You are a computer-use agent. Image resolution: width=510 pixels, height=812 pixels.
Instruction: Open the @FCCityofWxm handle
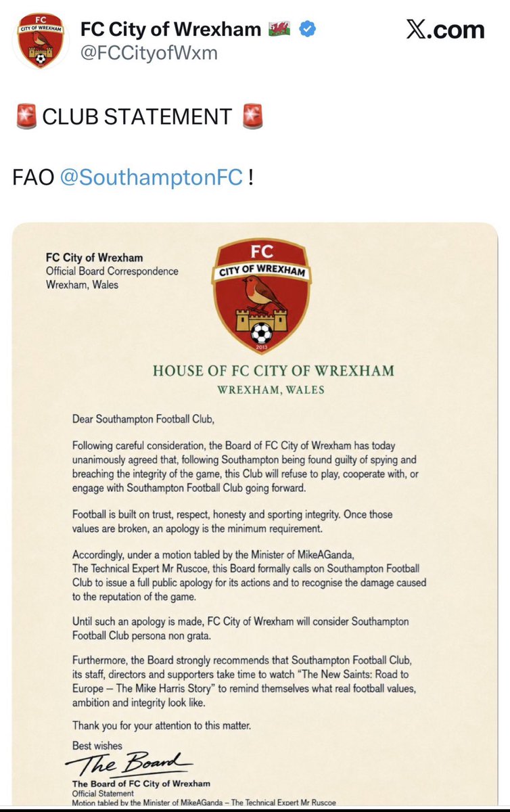point(149,52)
